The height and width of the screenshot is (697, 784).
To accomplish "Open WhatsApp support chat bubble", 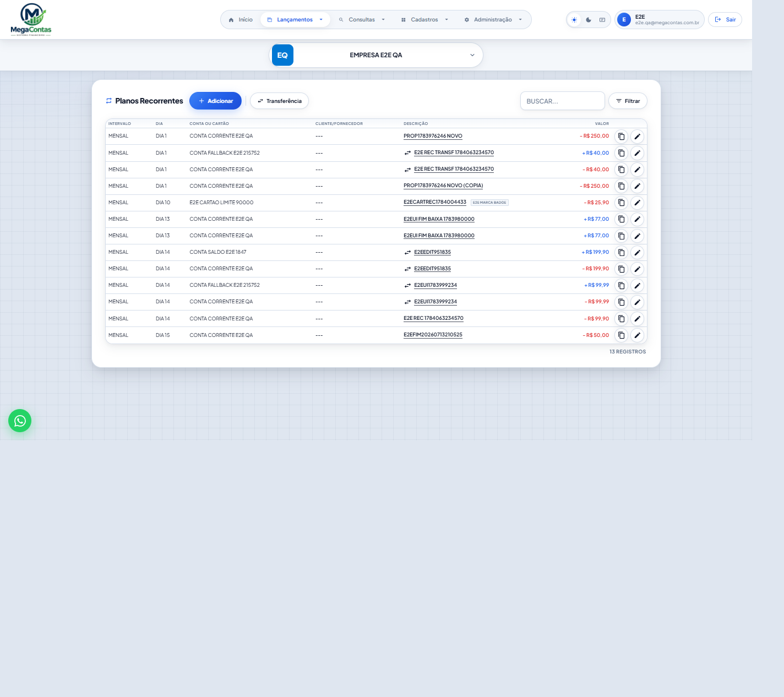I will [20, 421].
